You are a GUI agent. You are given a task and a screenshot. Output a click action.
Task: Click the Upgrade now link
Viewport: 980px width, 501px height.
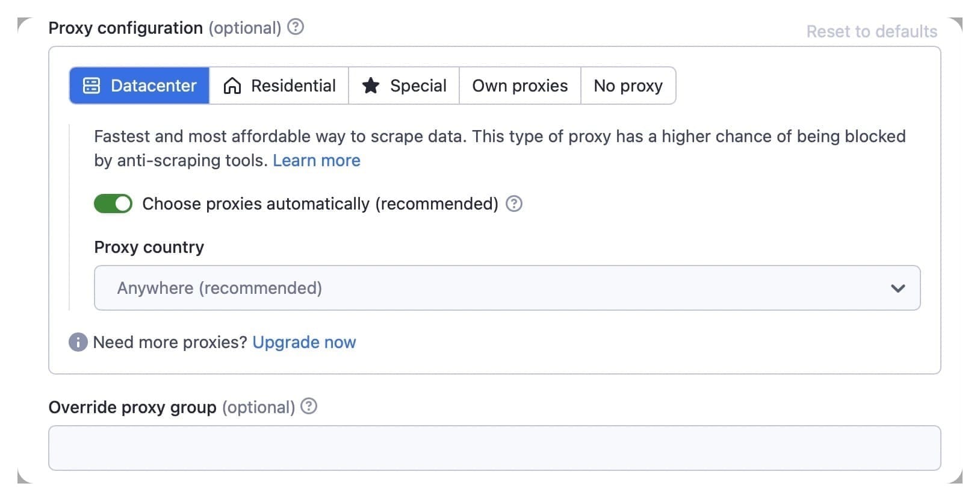[304, 342]
